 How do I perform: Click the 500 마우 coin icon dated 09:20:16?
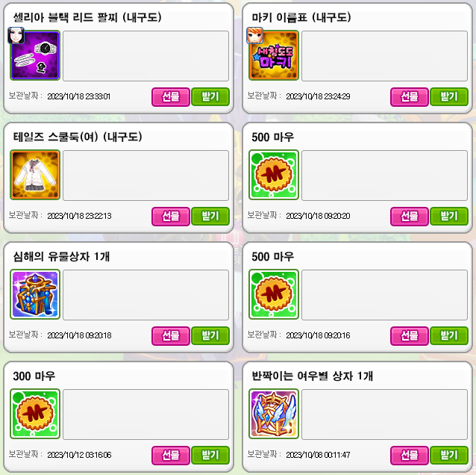[274, 294]
